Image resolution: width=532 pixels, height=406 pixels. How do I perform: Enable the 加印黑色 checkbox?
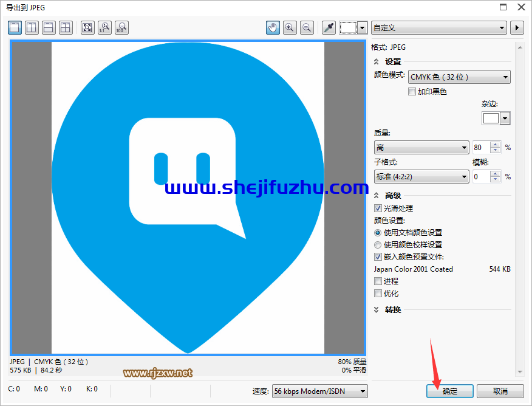(x=412, y=92)
